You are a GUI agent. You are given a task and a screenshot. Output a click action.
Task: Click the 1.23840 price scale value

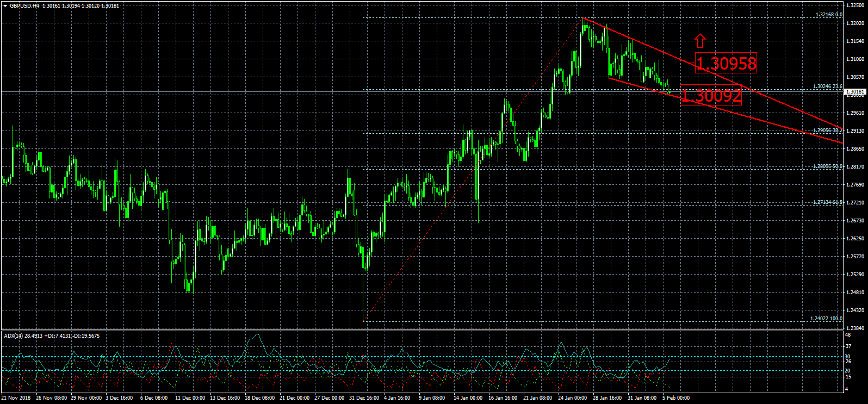pyautogui.click(x=855, y=328)
